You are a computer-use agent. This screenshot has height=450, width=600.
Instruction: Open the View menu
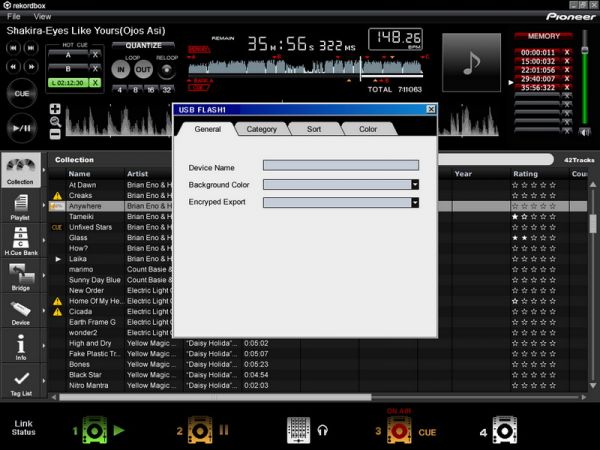(42, 16)
